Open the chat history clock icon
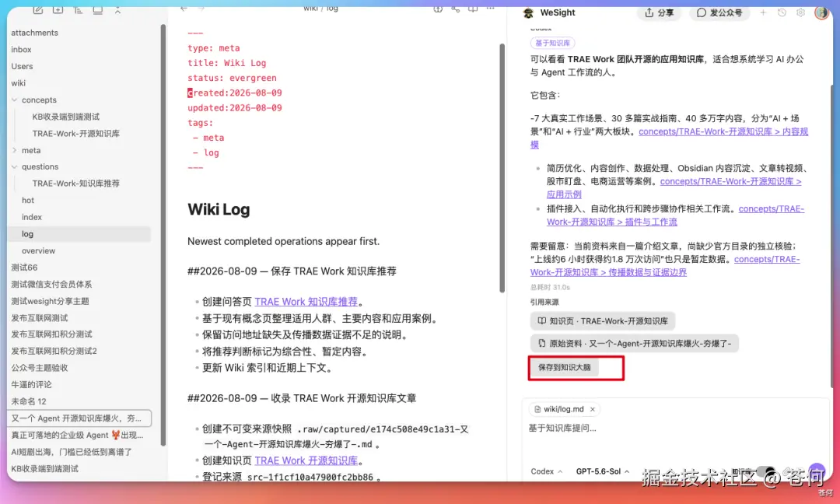Screen dimensions: 840x504 (782, 12)
